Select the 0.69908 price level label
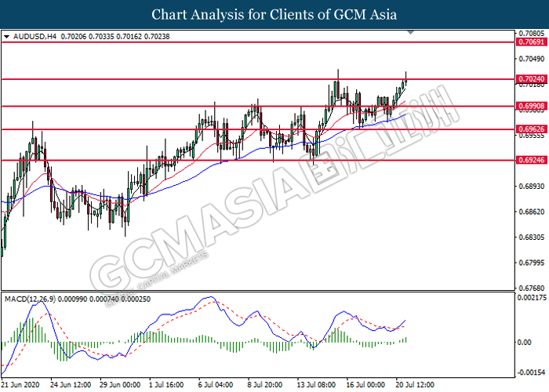The height and width of the screenshot is (392, 549). tap(531, 106)
